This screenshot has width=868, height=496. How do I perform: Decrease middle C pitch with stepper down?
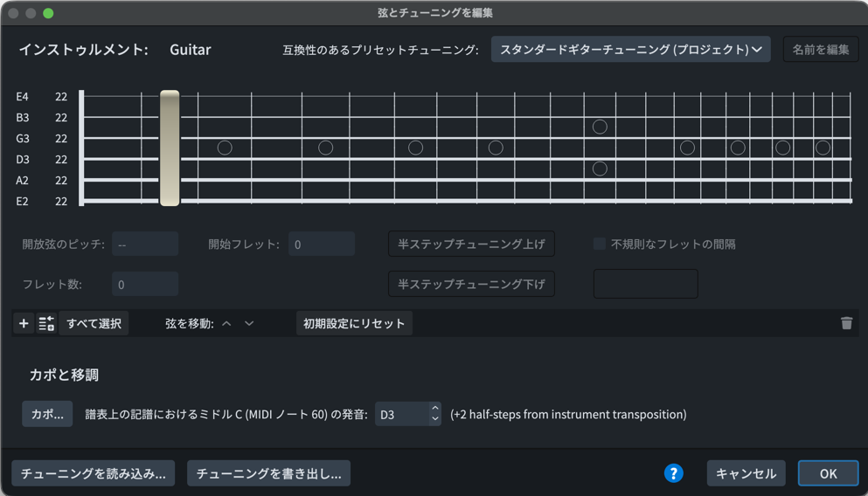435,420
